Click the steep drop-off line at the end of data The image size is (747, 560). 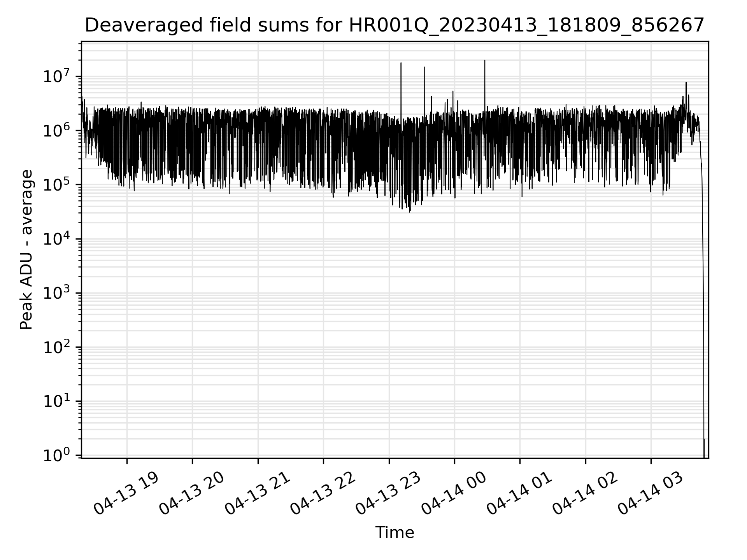(x=703, y=296)
